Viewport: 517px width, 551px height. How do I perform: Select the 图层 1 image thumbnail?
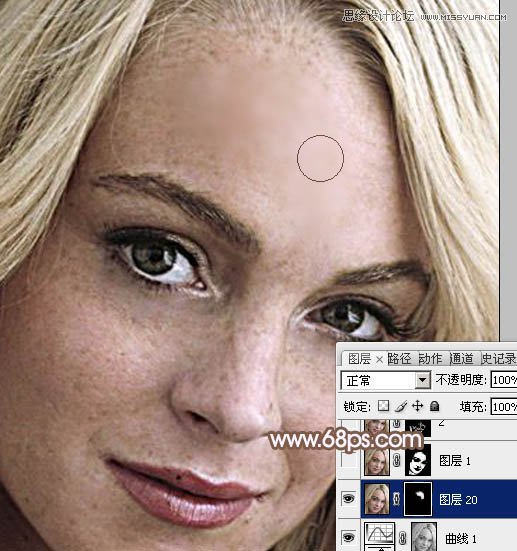pos(377,460)
